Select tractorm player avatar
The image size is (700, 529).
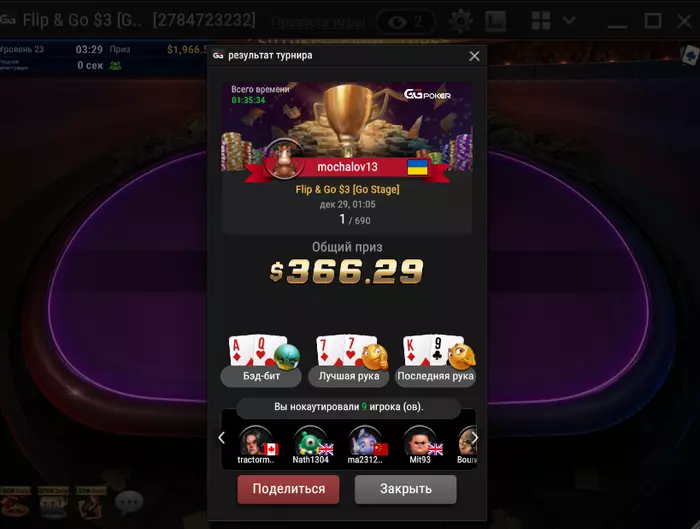[x=256, y=441]
